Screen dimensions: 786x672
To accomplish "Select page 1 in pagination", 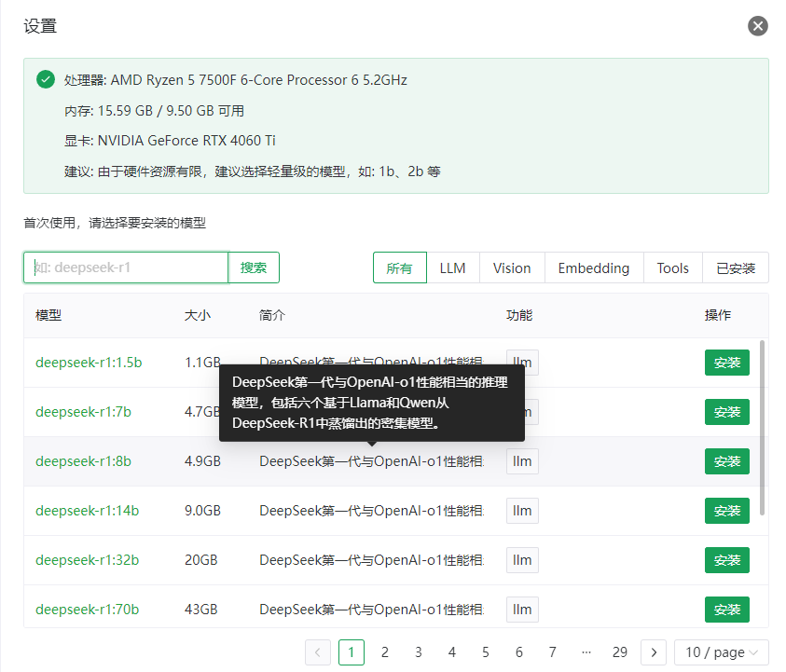I will (352, 652).
